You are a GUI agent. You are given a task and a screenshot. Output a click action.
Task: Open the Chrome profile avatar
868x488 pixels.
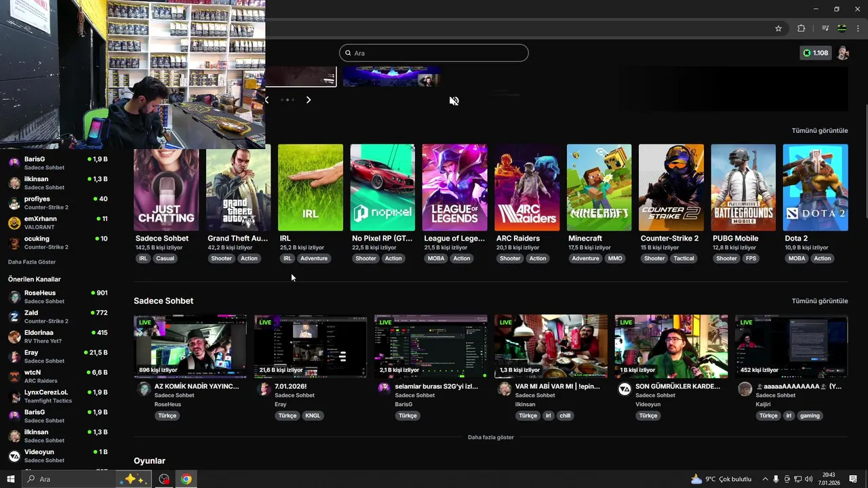pos(842,28)
